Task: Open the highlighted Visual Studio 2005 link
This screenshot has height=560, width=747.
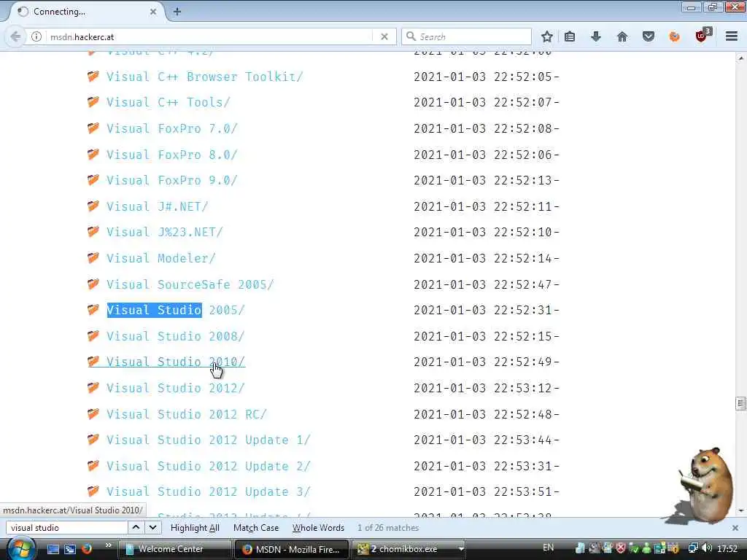Action: pos(175,311)
